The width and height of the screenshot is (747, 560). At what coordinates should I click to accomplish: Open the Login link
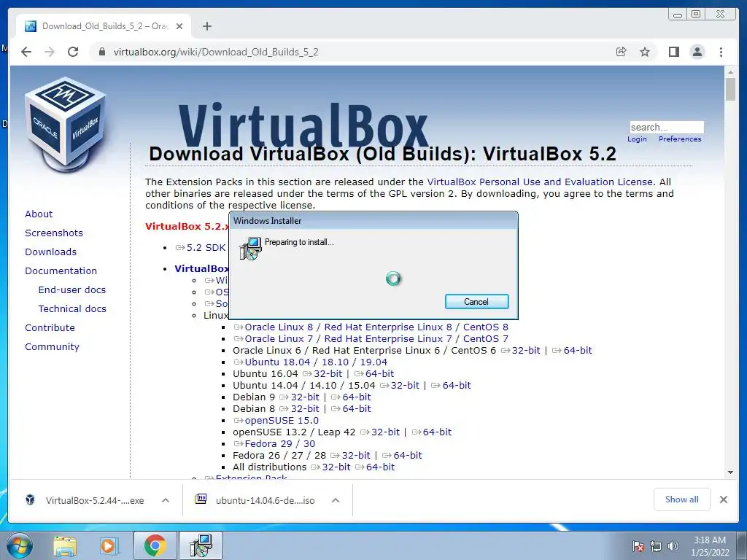click(x=637, y=139)
